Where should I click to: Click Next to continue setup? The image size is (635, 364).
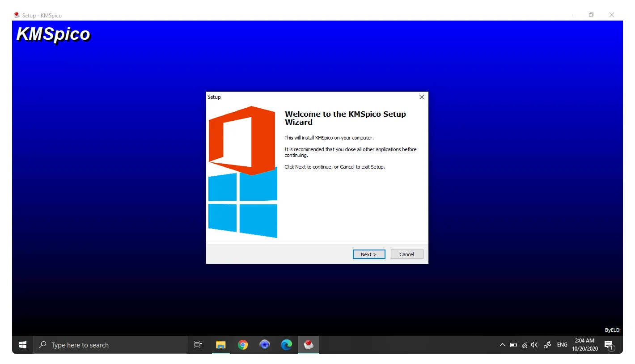click(368, 254)
